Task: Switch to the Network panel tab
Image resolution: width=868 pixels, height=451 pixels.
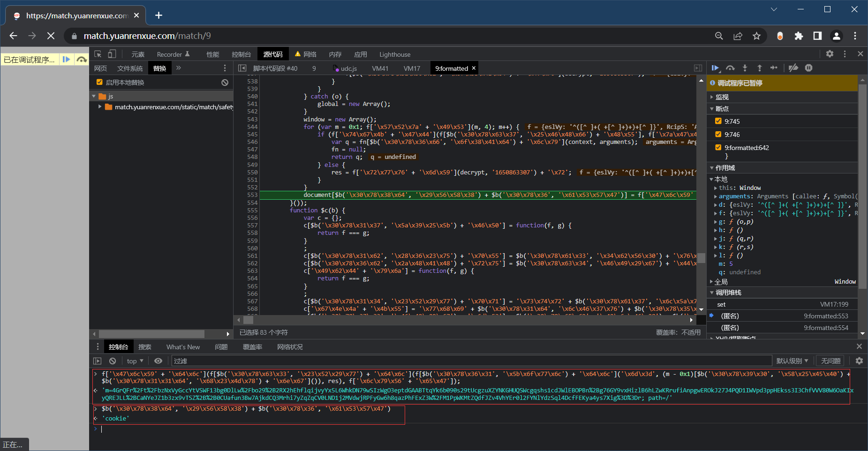Action: point(305,54)
